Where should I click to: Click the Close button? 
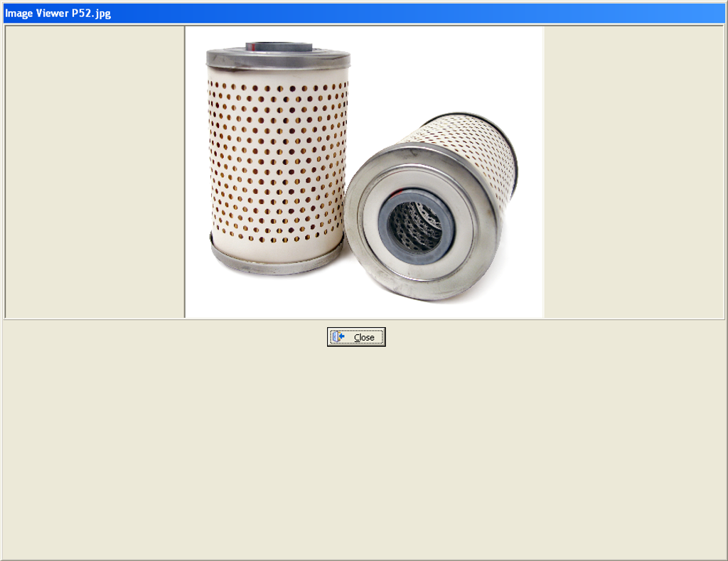click(x=356, y=337)
